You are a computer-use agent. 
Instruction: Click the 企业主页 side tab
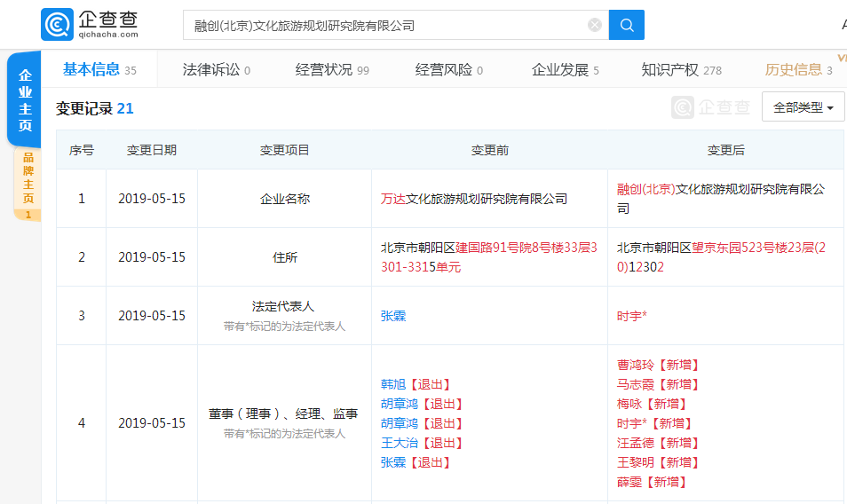24,100
